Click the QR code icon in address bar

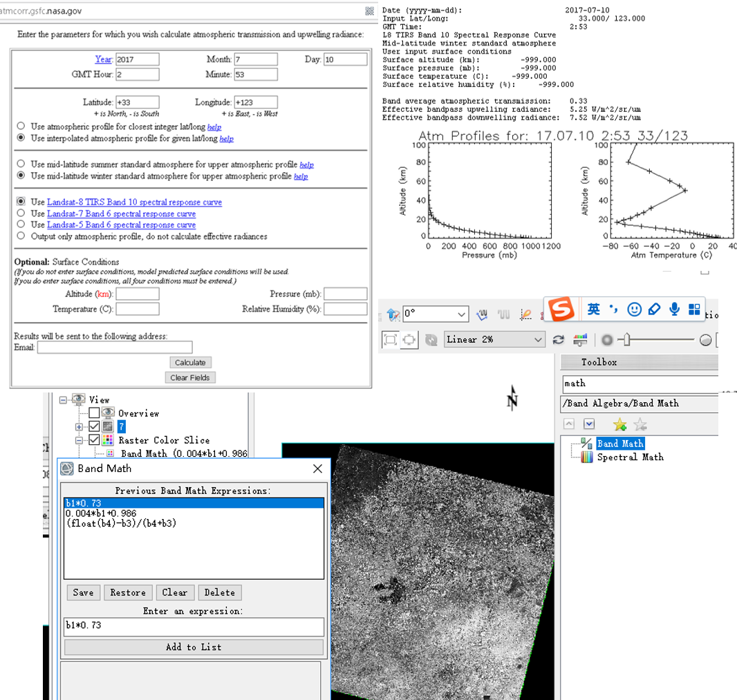(370, 11)
